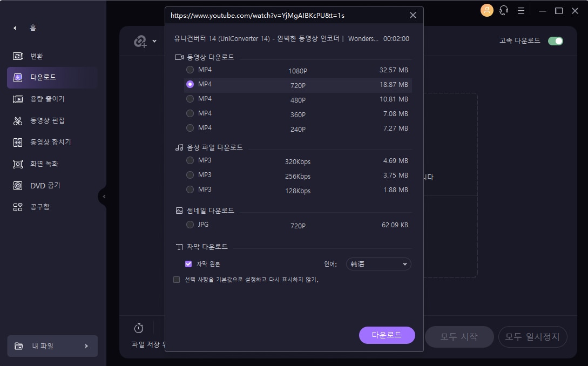Select JPG 720P thumbnail radio button
588x366 pixels.
pos(190,225)
